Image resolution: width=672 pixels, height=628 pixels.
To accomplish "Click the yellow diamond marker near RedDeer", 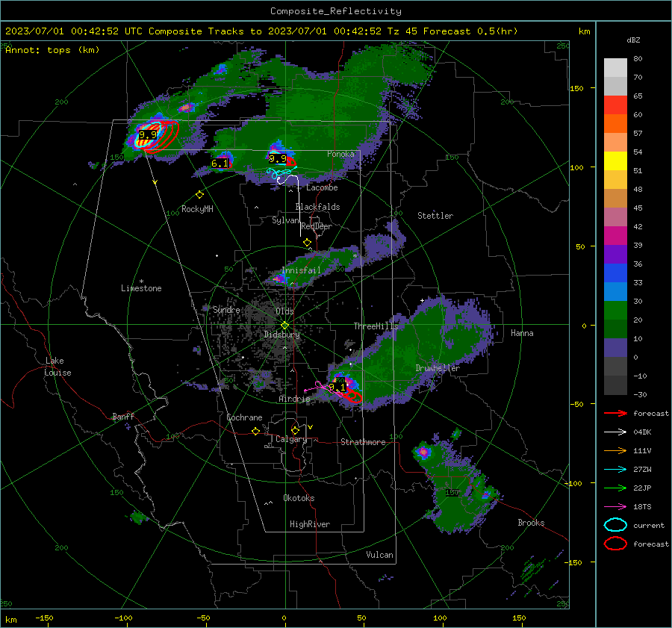I will pos(307,243).
